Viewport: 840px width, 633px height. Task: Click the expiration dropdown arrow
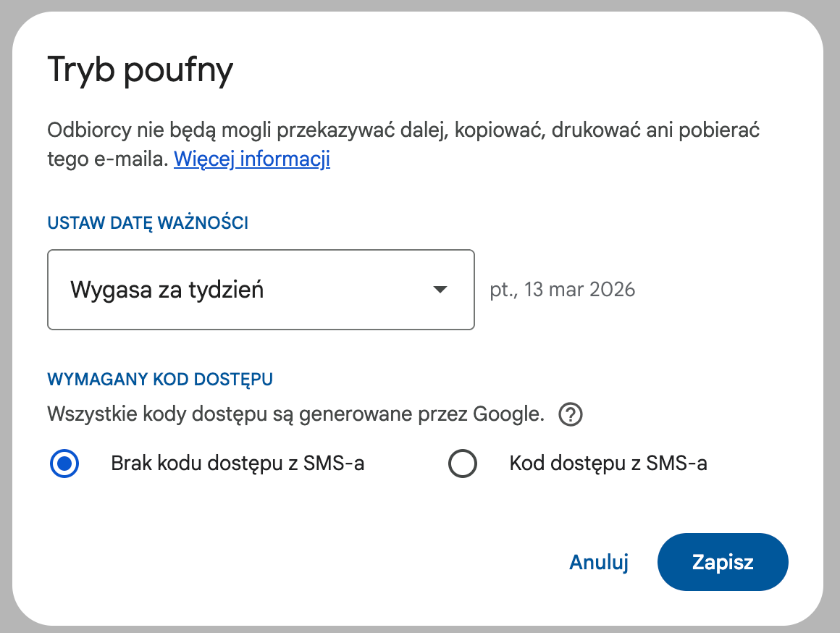(439, 290)
